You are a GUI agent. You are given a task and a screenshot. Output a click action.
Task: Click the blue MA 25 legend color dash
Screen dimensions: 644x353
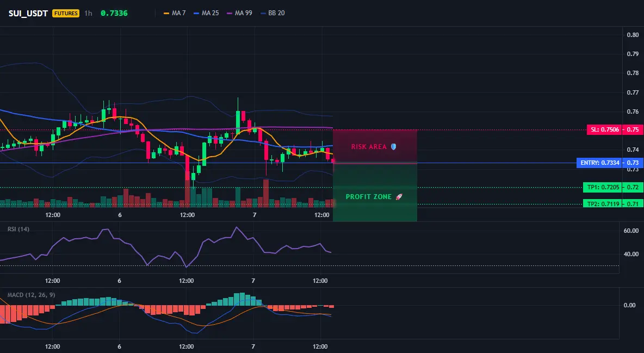(196, 13)
